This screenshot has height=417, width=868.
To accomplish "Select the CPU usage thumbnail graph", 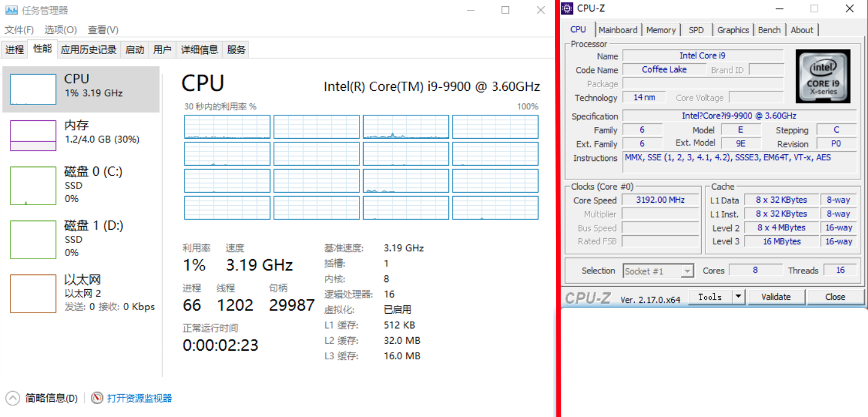I will coord(33,90).
